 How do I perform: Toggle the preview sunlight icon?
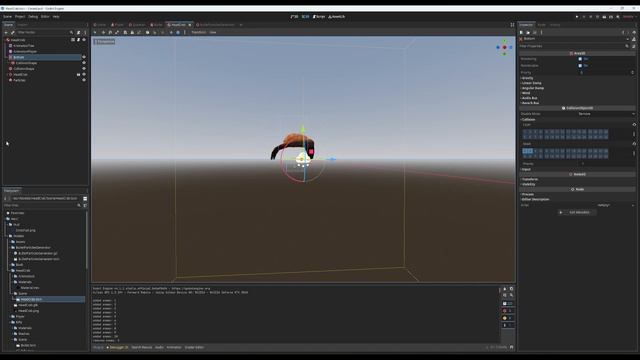pyautogui.click(x=171, y=32)
